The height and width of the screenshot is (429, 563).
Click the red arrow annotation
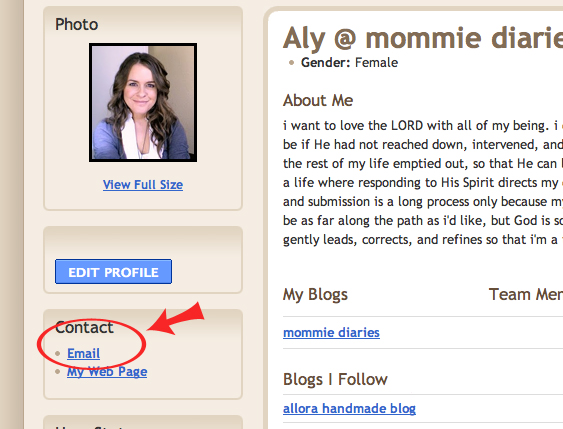(176, 318)
